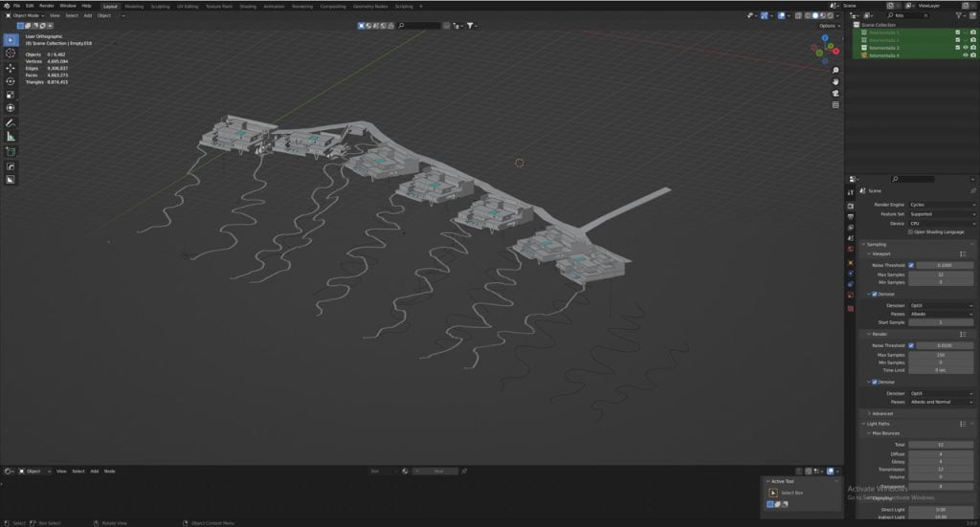The height and width of the screenshot is (527, 980).
Task: Choose the Measure tool
Action: click(x=11, y=137)
